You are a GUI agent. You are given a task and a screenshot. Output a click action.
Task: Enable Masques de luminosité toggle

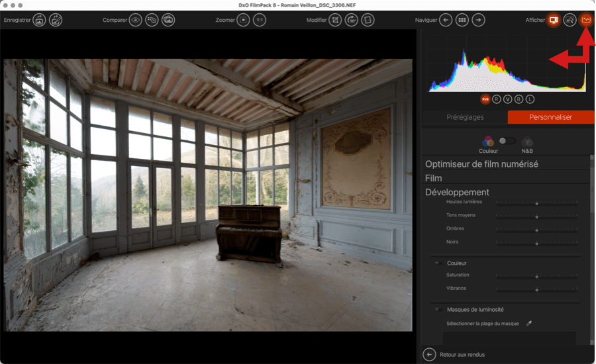[x=438, y=310]
